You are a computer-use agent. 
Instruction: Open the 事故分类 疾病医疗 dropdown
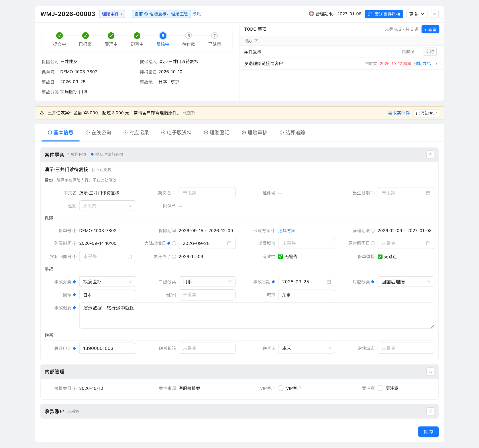click(108, 282)
